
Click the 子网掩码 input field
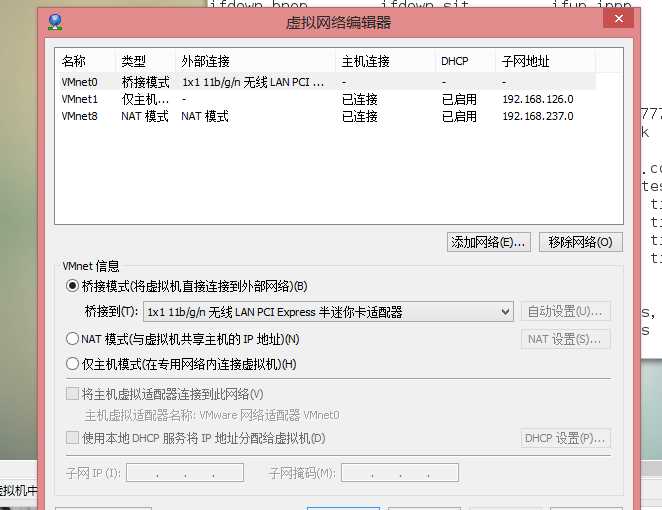(400, 472)
